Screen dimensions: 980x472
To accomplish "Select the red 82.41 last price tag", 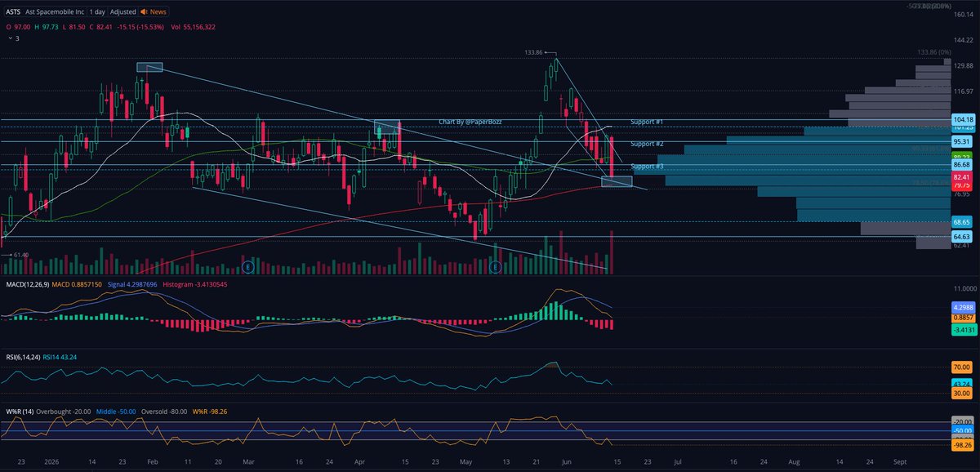I will (x=961, y=176).
